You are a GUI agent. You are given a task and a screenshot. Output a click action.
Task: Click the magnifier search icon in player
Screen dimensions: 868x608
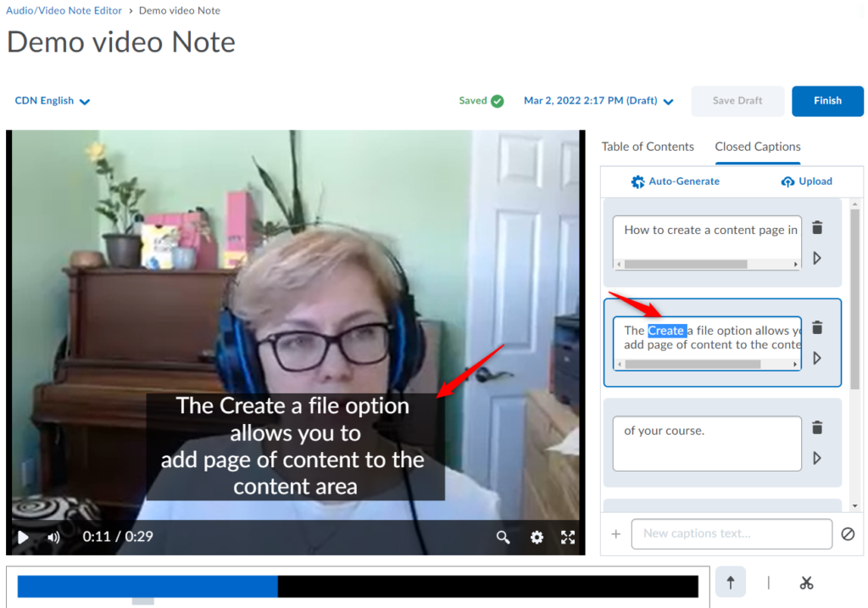[504, 537]
